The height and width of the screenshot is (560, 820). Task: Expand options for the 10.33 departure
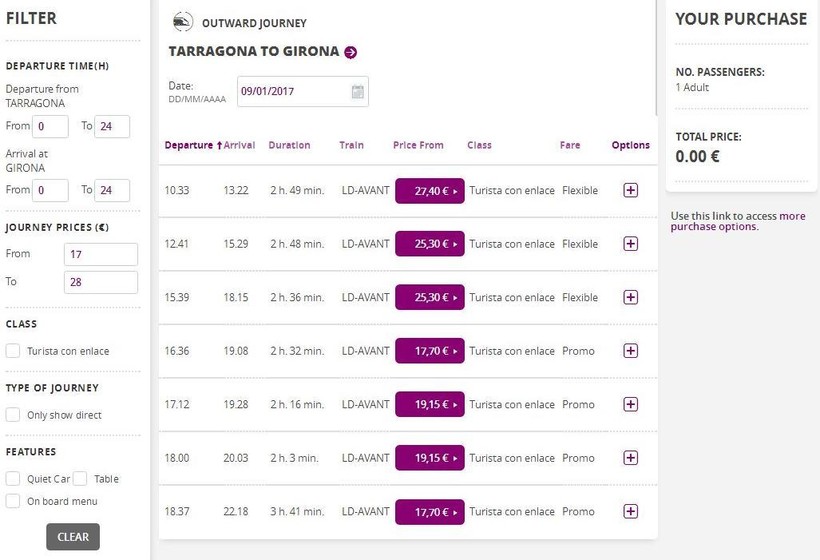pos(630,190)
